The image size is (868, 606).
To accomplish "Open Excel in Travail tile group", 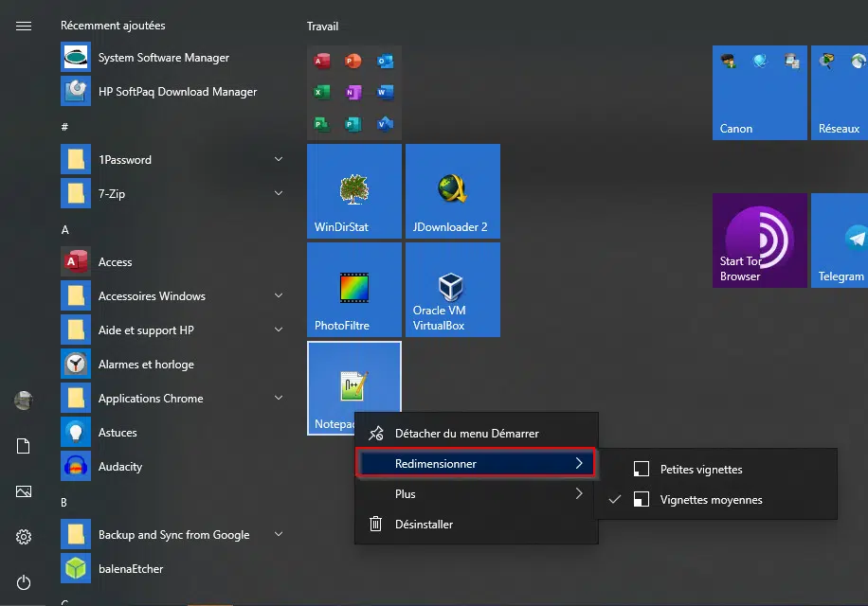I will (321, 93).
